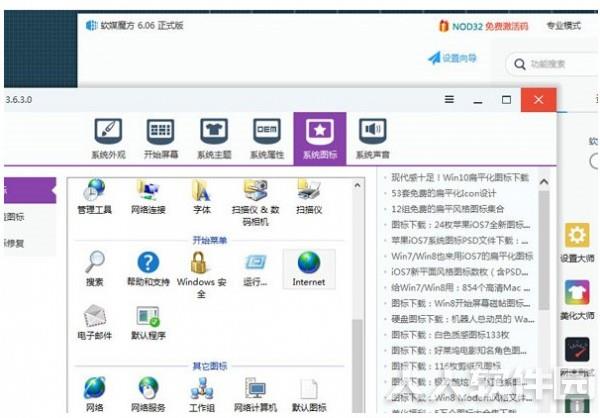600x418 pixels.
Task: Minimize the 3.6.3.0 window
Action: coord(478,100)
